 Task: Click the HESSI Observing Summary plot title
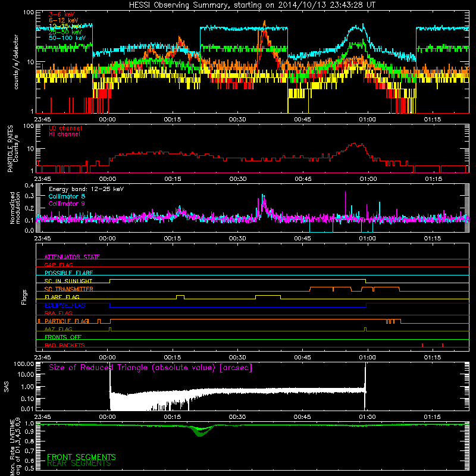click(252, 5)
